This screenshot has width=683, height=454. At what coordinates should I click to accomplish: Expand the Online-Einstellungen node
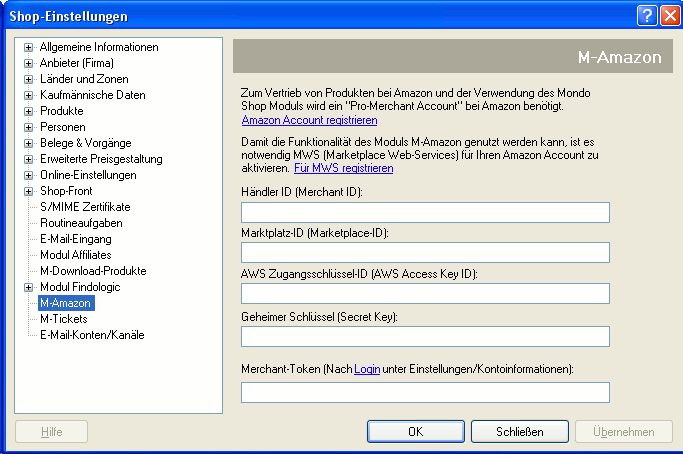point(28,176)
